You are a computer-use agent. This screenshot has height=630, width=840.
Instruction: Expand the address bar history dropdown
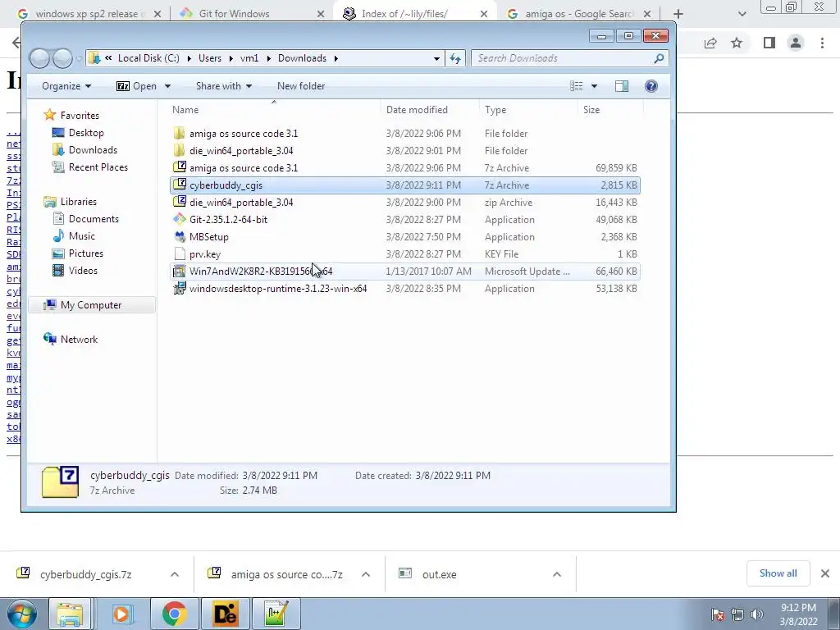436,58
